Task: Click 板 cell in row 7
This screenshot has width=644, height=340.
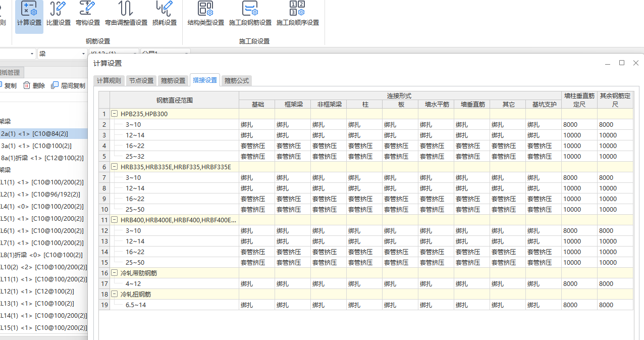Action: click(400, 178)
